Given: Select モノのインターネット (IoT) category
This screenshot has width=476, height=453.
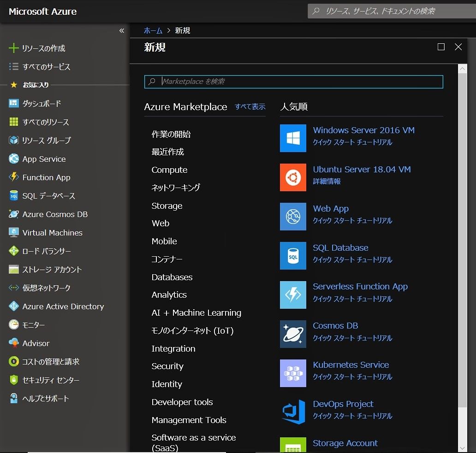Looking at the screenshot, I should 192,330.
